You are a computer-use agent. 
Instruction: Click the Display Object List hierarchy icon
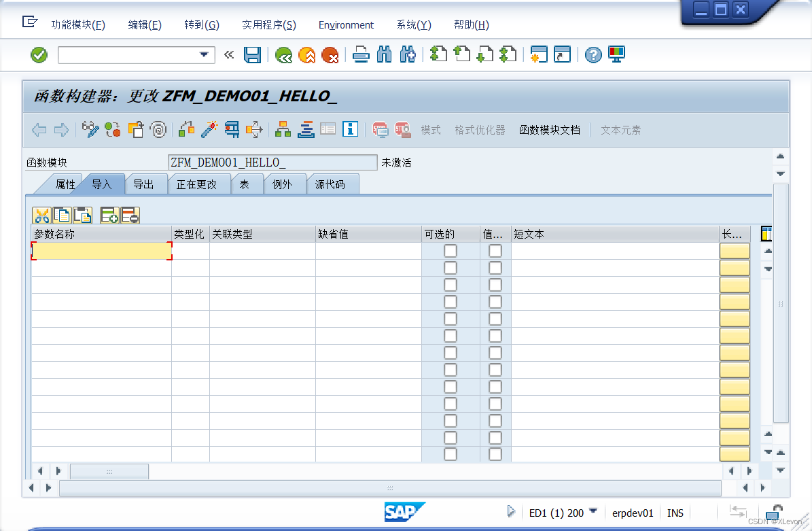pos(283,129)
